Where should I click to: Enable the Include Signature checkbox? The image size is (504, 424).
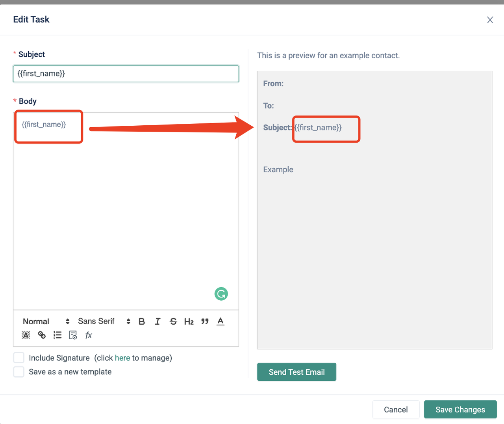click(x=19, y=358)
